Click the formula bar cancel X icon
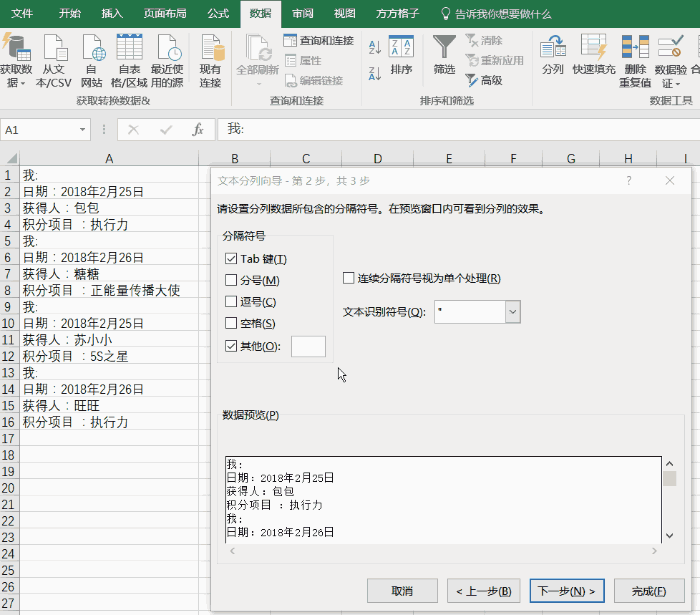This screenshot has width=700, height=615. pyautogui.click(x=133, y=130)
